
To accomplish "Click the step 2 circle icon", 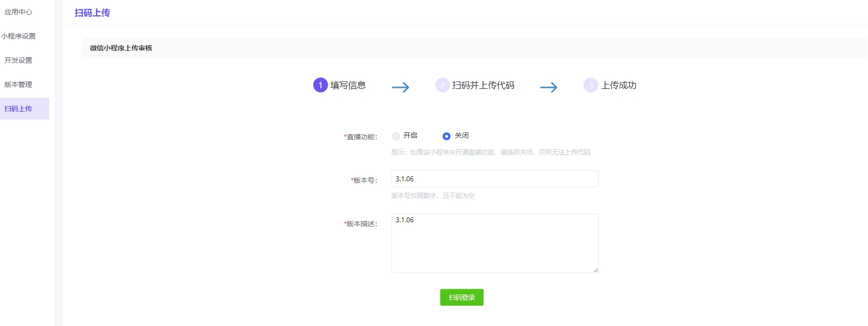I will pyautogui.click(x=442, y=85).
